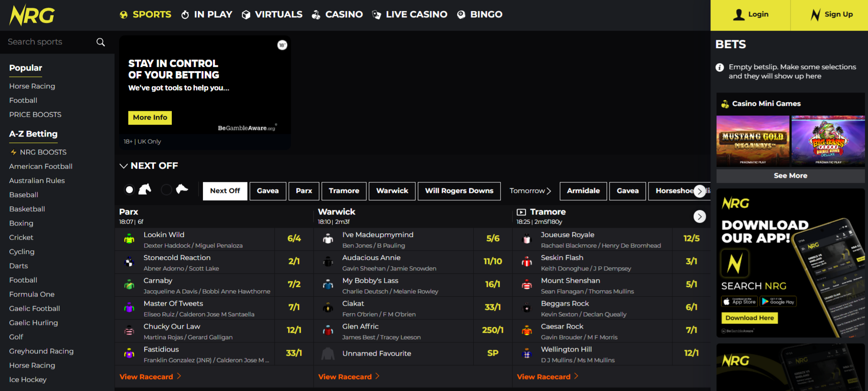Open the BINGO menu
Image resolution: width=868 pixels, height=391 pixels.
pyautogui.click(x=480, y=15)
